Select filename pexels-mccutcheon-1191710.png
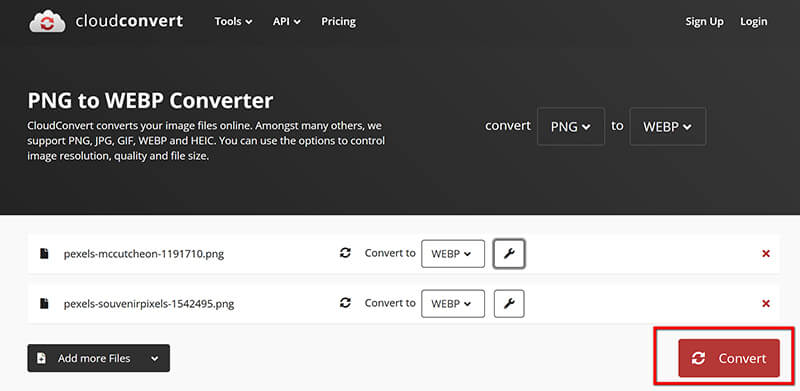Screen dimensions: 800x391 pos(144,254)
